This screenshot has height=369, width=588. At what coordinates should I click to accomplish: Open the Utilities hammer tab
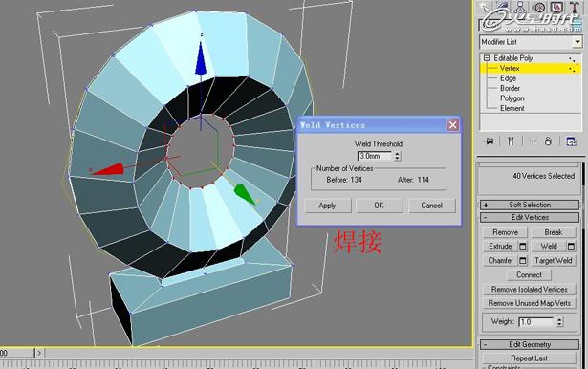[574, 7]
